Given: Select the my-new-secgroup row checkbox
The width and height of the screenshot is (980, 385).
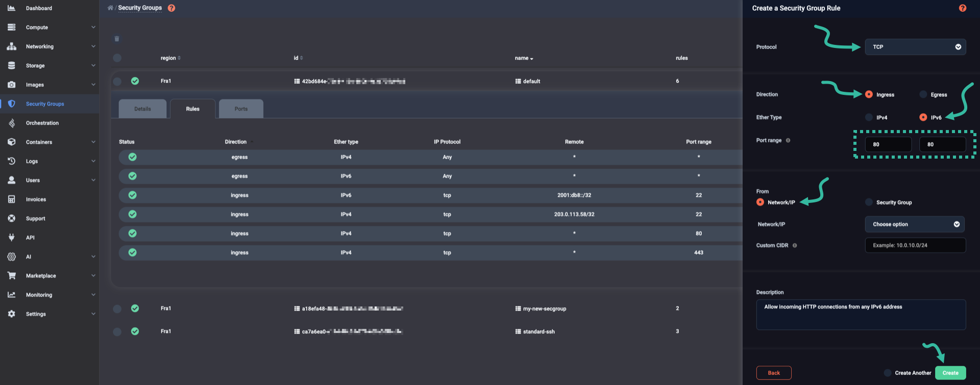Looking at the screenshot, I should coord(117,309).
